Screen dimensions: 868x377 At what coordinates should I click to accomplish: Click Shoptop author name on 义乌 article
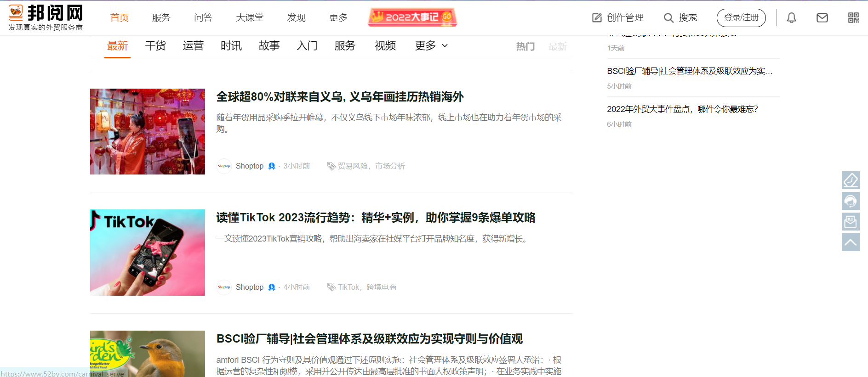tap(250, 166)
